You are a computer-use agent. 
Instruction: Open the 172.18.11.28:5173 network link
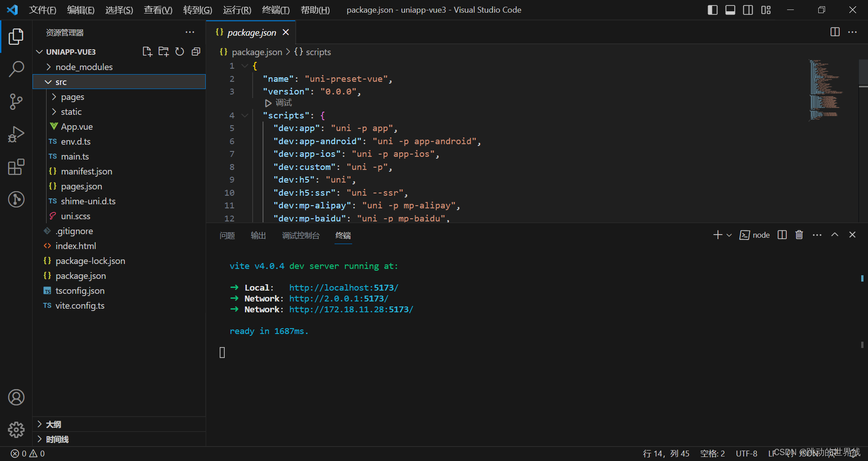351,310
